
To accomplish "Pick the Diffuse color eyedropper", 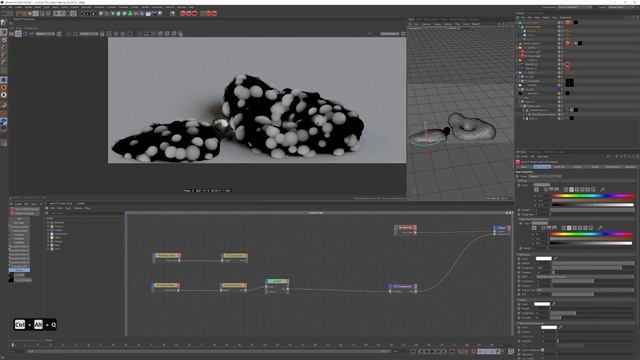I will click(602, 189).
